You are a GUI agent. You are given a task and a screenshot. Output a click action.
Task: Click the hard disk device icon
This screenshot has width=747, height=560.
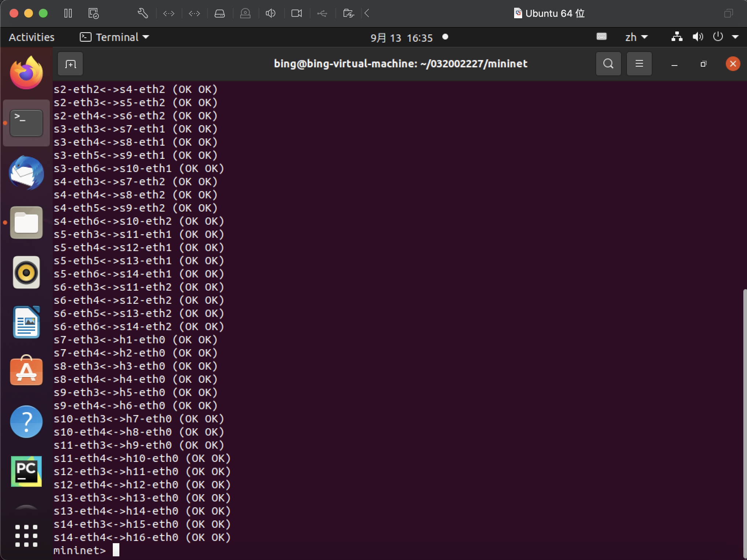[x=220, y=14]
